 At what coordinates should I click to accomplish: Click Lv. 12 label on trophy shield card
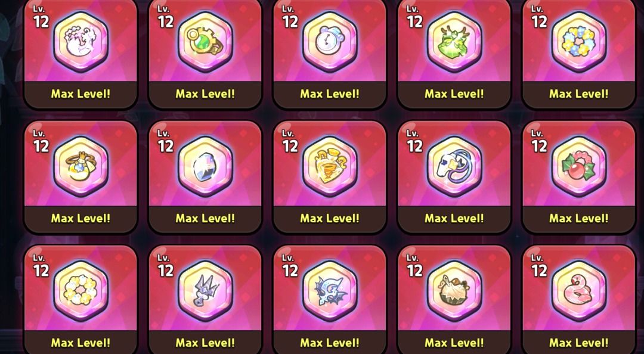coord(290,141)
